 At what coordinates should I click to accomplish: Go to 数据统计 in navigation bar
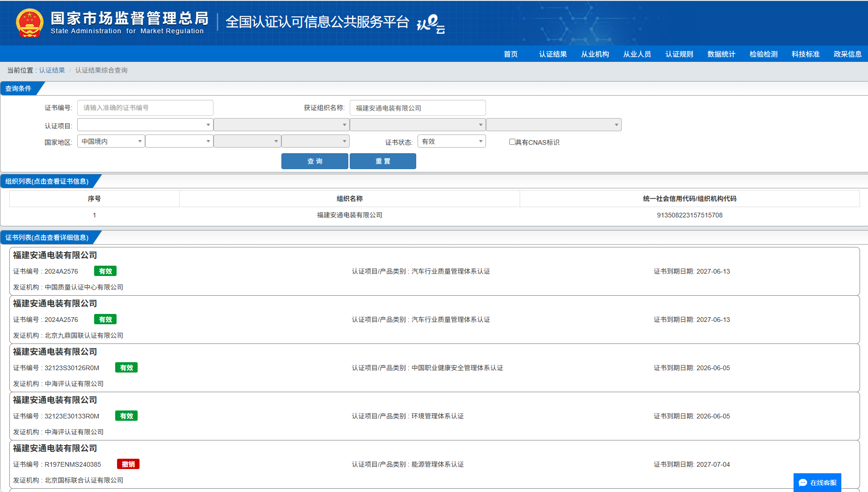[721, 54]
